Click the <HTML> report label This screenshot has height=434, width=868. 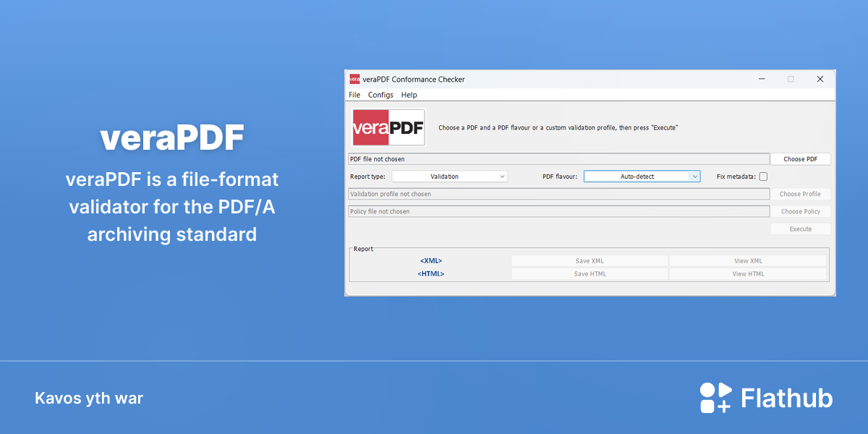point(431,274)
